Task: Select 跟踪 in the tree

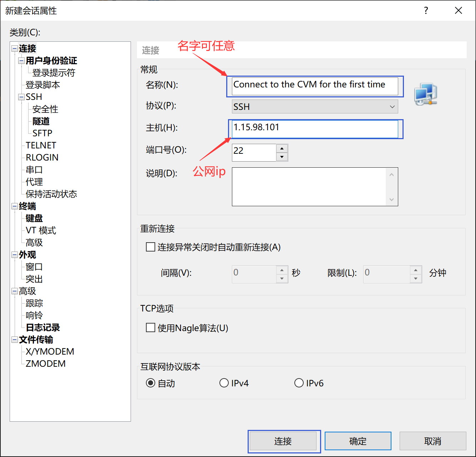Action: point(34,303)
